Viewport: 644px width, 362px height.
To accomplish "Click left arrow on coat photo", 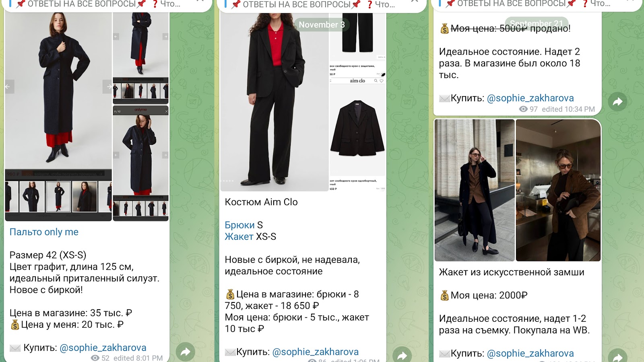I will (8, 86).
